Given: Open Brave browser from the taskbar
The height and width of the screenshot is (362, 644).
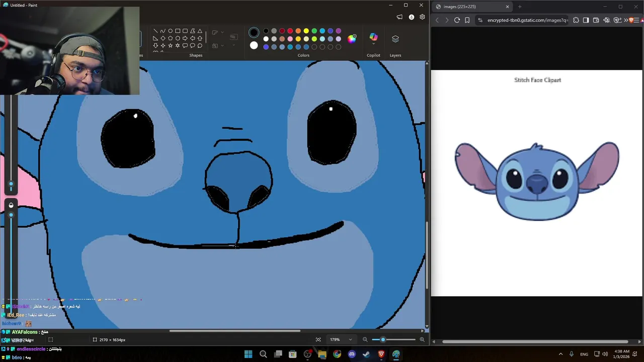Looking at the screenshot, I should pos(381,354).
